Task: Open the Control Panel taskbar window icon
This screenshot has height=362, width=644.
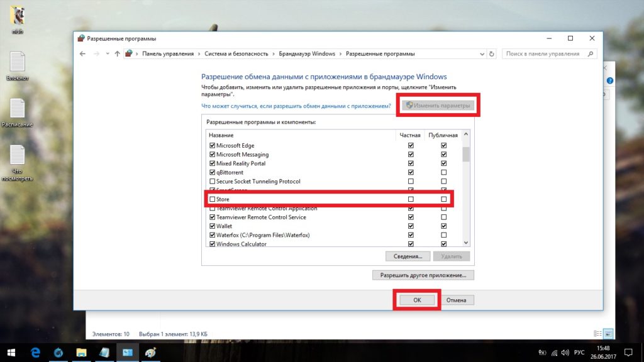Action: coord(127,353)
